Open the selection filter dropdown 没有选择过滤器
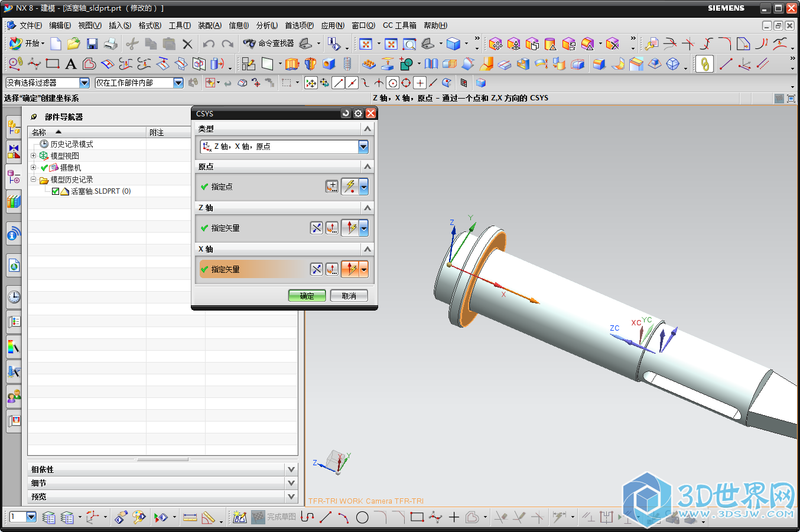 coord(84,83)
